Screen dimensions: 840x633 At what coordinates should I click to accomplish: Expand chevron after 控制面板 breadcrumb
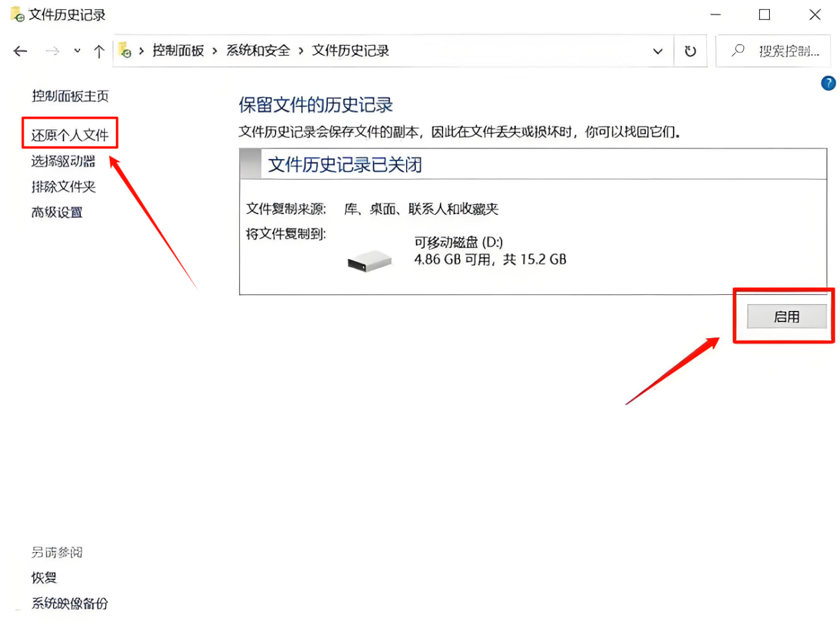[x=215, y=51]
